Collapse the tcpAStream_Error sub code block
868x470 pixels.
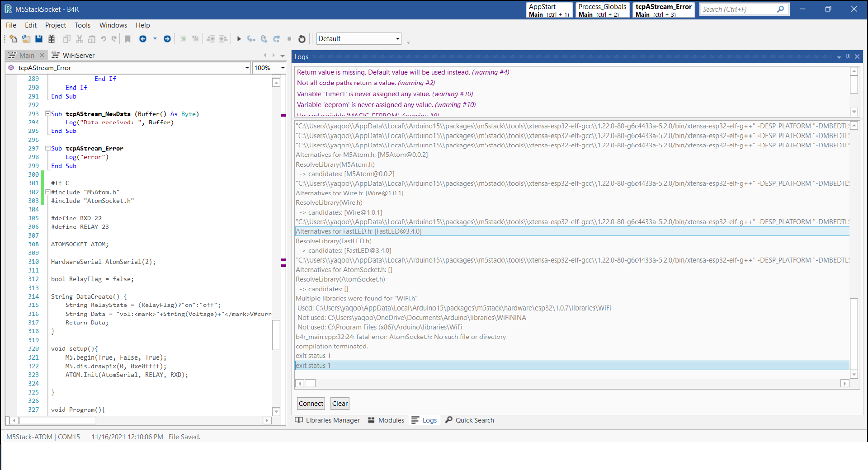48,148
